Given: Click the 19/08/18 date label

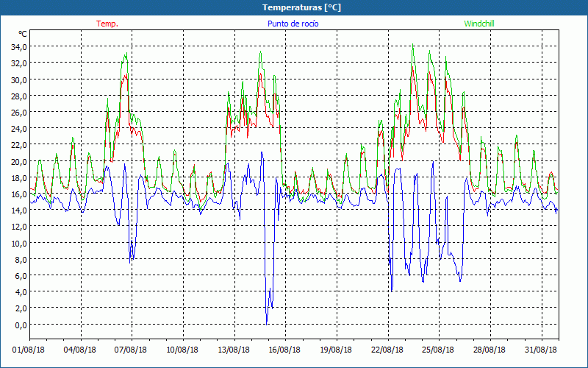Looking at the screenshot, I should click(x=336, y=350).
